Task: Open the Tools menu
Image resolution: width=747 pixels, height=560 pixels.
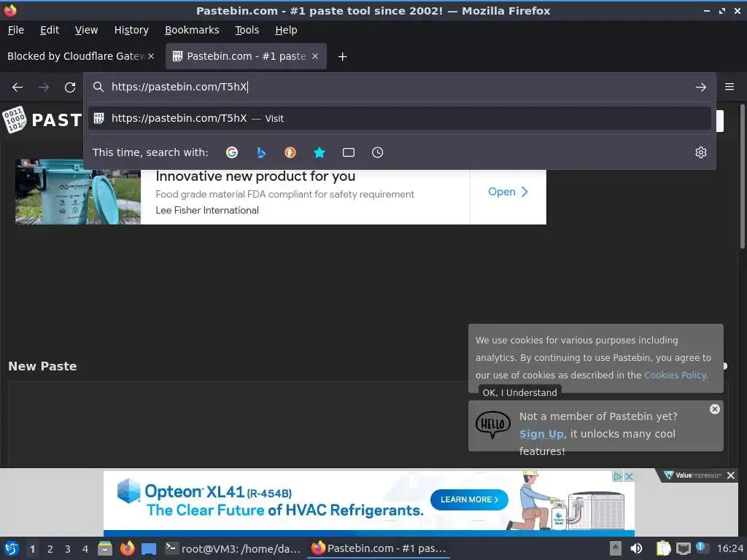Action: coord(247,30)
